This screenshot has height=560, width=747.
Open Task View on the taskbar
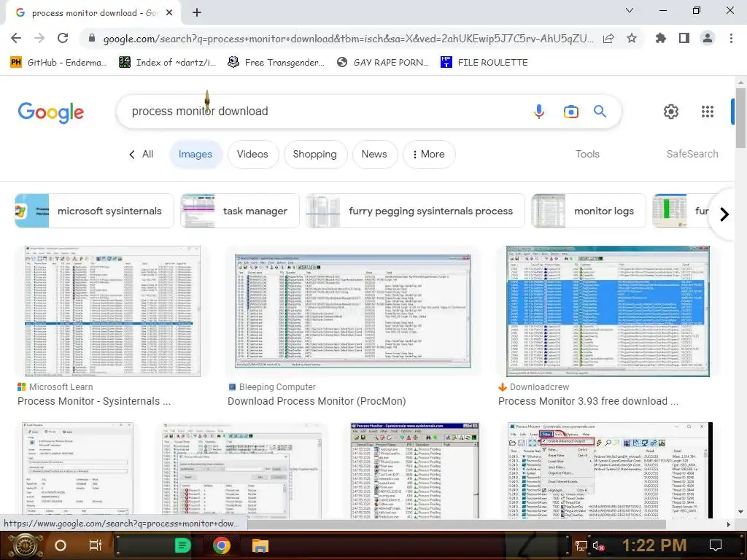[x=96, y=545]
